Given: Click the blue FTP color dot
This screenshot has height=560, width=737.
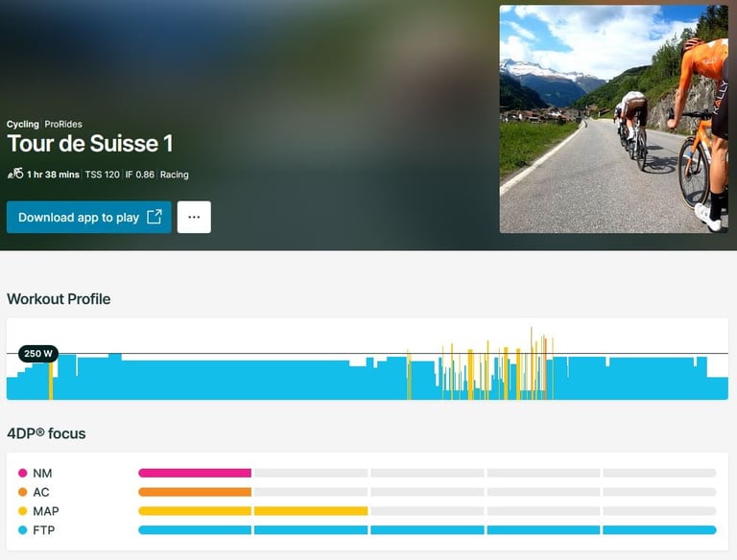Looking at the screenshot, I should pyautogui.click(x=23, y=530).
